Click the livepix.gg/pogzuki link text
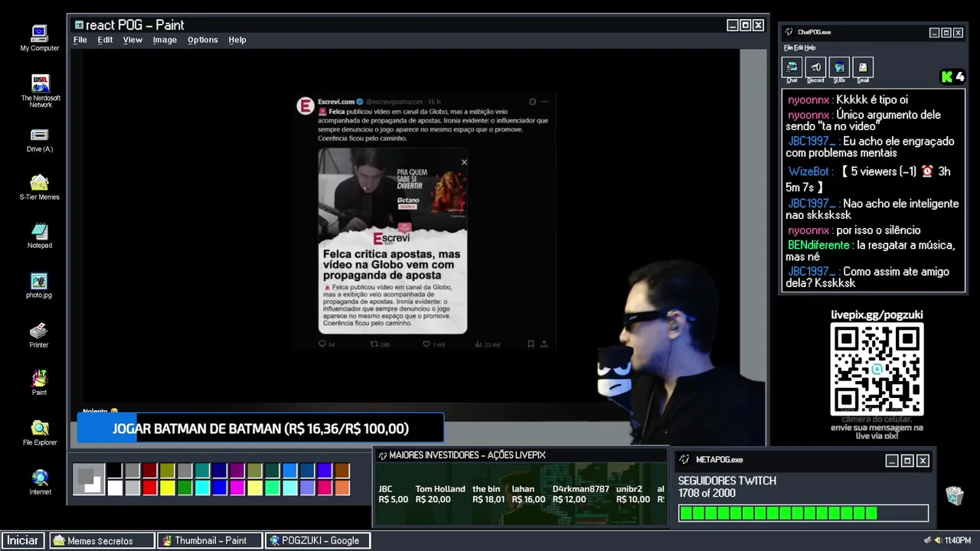The height and width of the screenshot is (551, 980). [877, 315]
